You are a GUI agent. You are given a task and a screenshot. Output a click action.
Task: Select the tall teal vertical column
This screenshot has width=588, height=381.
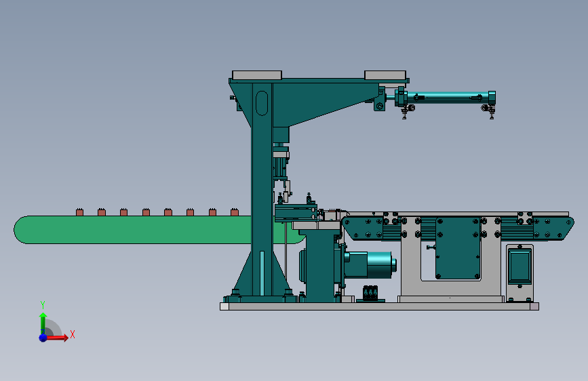(262, 188)
